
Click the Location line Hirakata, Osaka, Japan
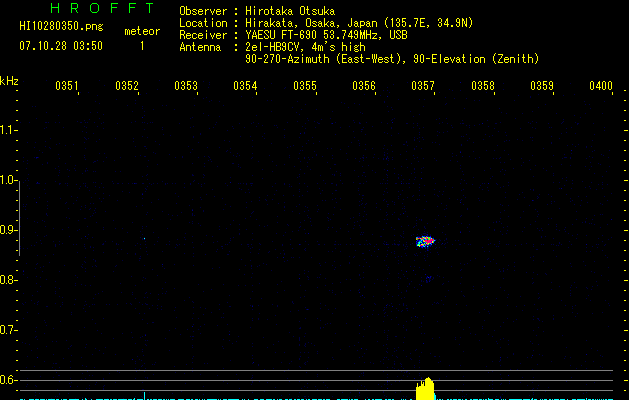326,23
